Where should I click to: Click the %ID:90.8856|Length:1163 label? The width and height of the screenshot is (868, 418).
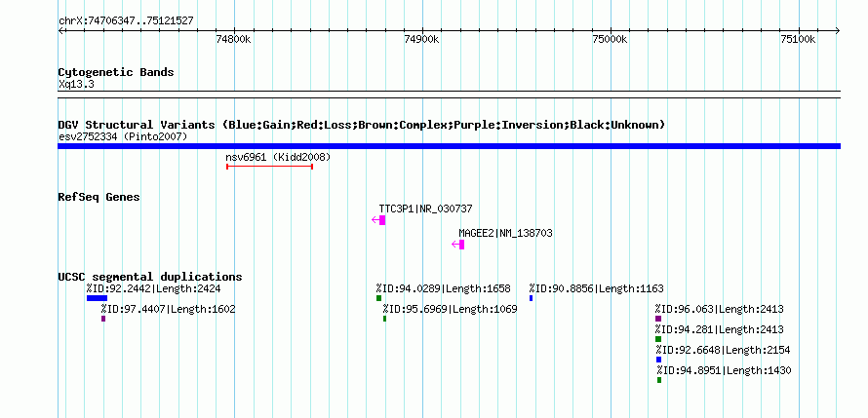(x=596, y=288)
